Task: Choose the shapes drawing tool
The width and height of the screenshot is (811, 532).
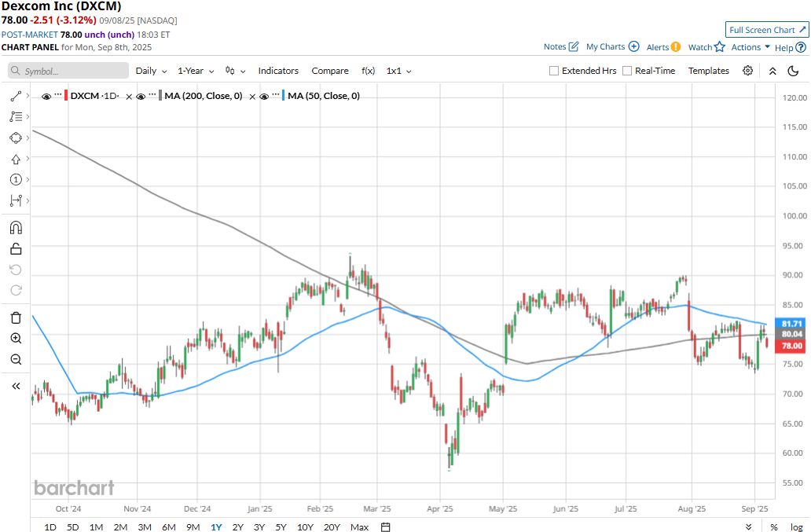Action: [16, 138]
